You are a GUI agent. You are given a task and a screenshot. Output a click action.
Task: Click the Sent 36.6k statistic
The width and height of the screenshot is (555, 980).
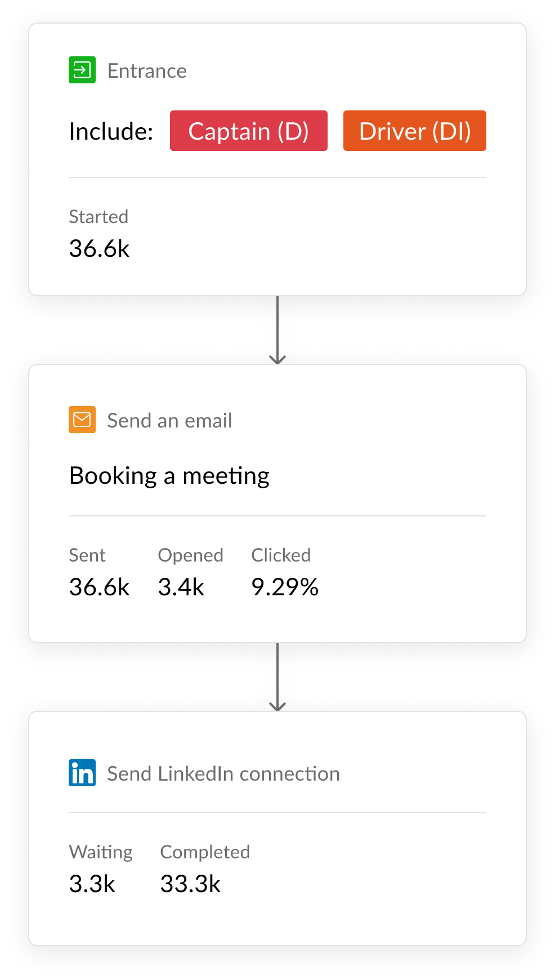[99, 587]
